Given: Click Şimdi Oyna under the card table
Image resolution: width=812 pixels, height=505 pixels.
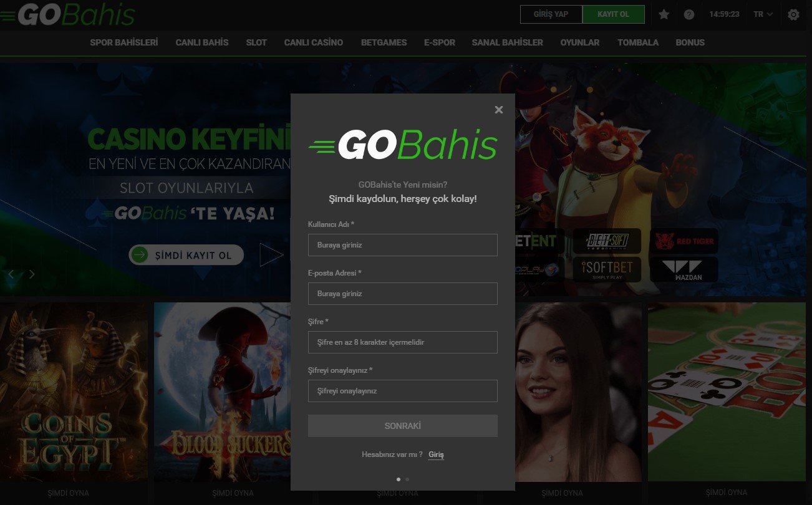Looking at the screenshot, I should coord(727,493).
